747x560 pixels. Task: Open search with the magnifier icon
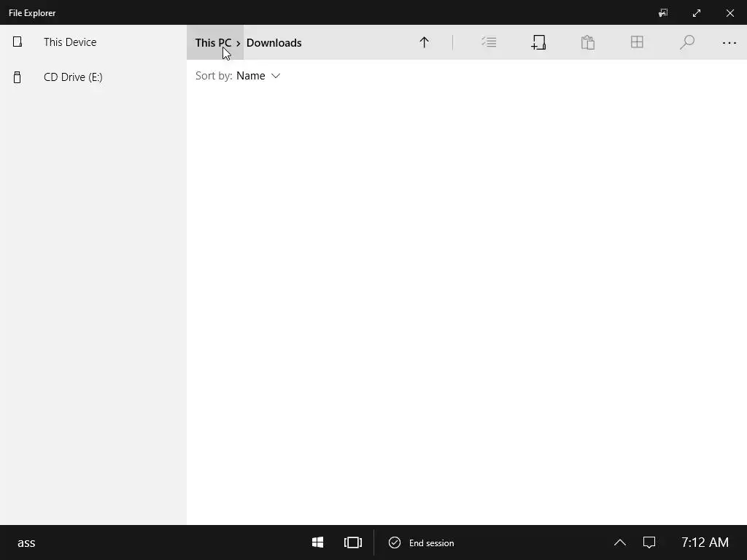(686, 42)
